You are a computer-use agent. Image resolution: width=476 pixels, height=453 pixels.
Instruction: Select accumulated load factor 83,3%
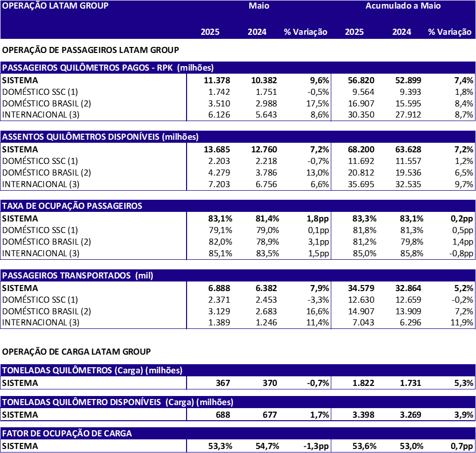pyautogui.click(x=364, y=219)
